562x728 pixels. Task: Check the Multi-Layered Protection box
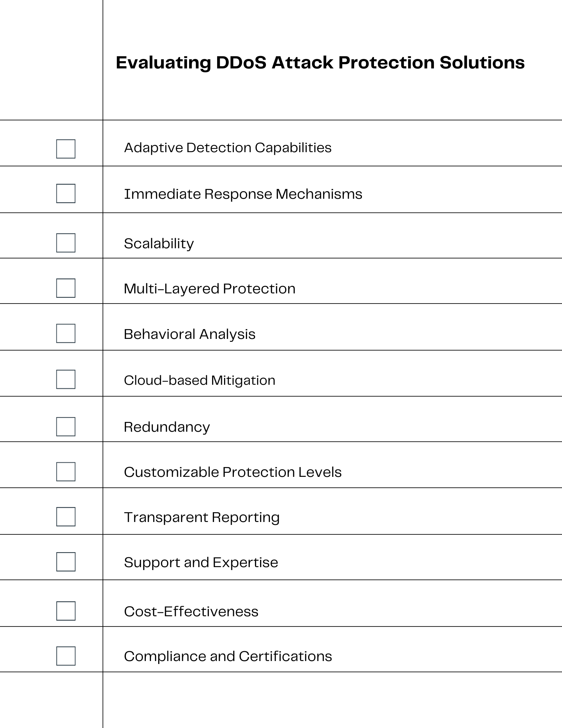point(66,288)
